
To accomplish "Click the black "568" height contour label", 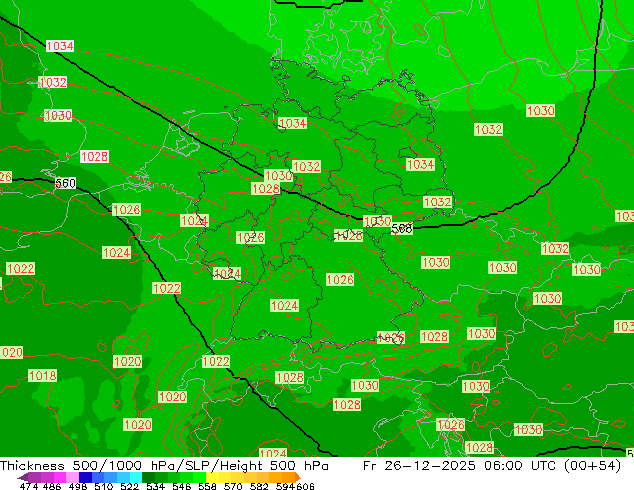I will 402,228.
